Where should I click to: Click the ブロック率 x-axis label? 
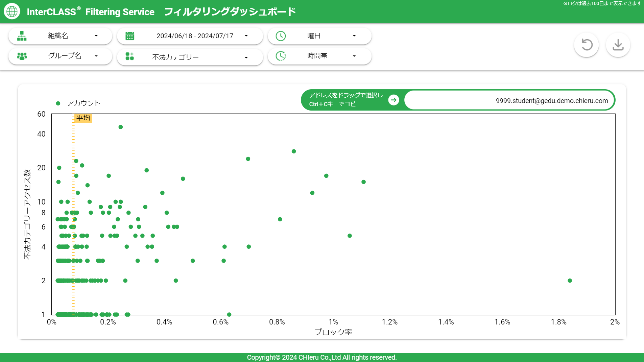point(333,332)
